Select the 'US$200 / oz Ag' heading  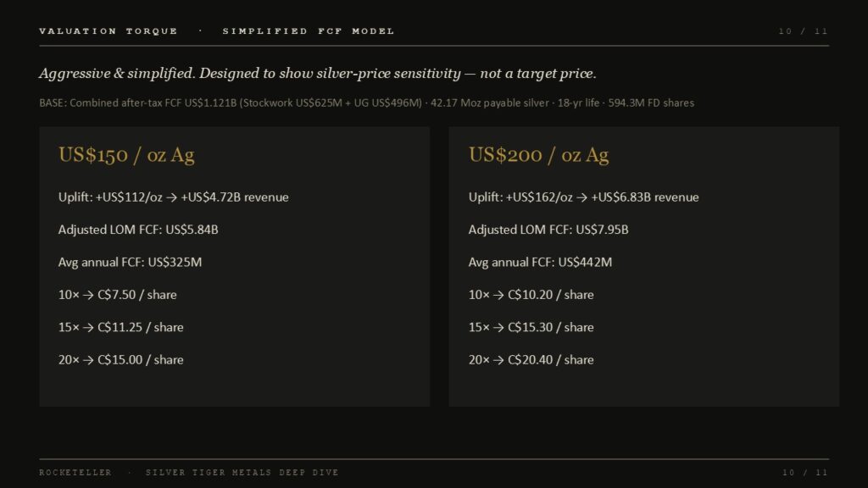point(538,155)
